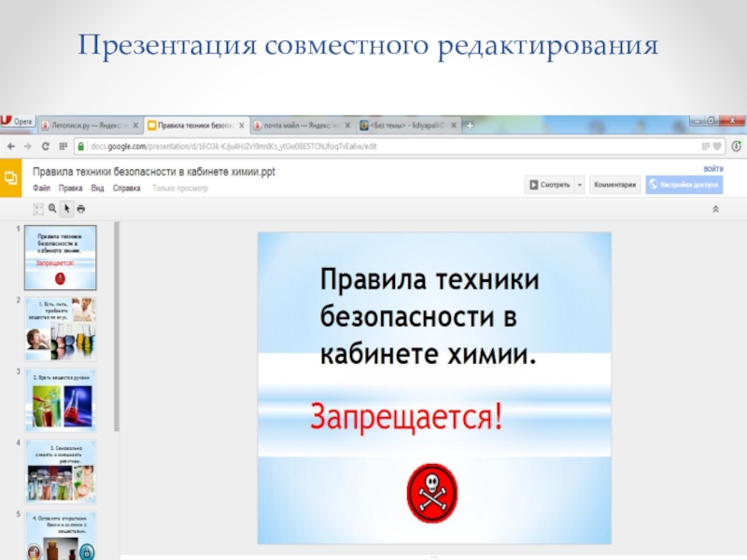Switch to the почта майл browser tab
Image resolution: width=747 pixels, height=560 pixels.
click(x=299, y=124)
